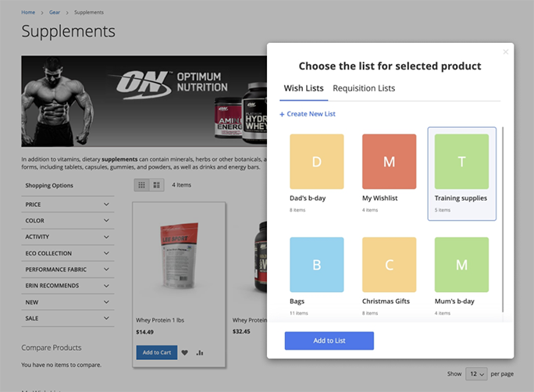The image size is (534, 392).
Task: Click '11 items' under Bags
Action: click(299, 313)
